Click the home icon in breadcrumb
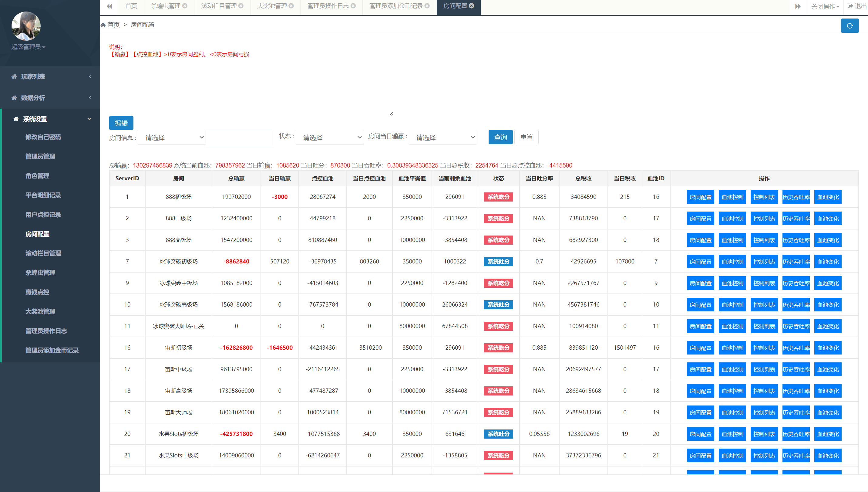This screenshot has width=868, height=492. coord(103,25)
